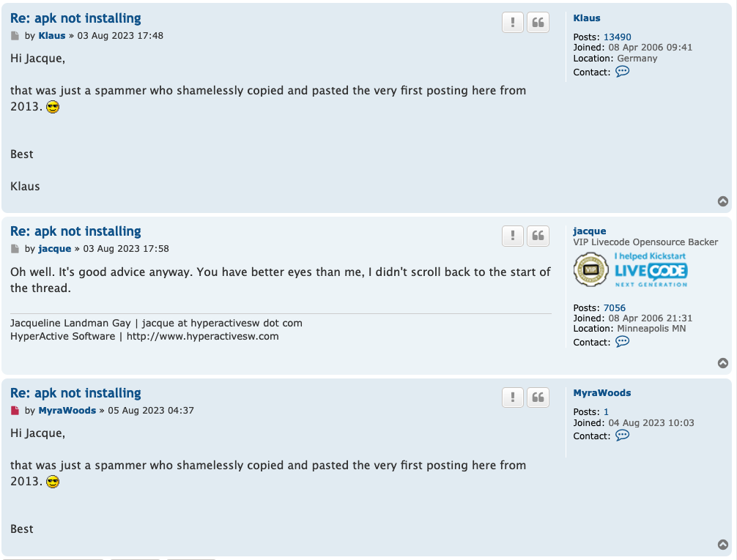Image resolution: width=737 pixels, height=560 pixels.
Task: Jump to top from jacque's post
Action: click(722, 363)
